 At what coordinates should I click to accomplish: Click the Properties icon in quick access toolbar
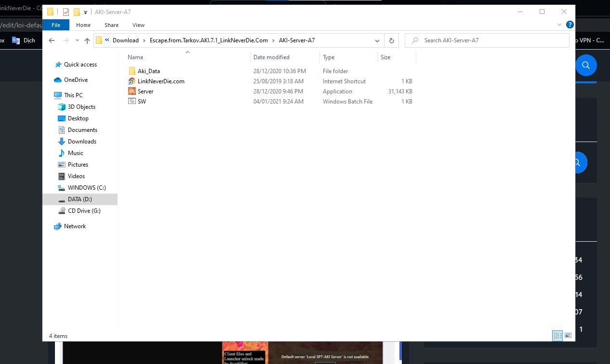[x=66, y=12]
